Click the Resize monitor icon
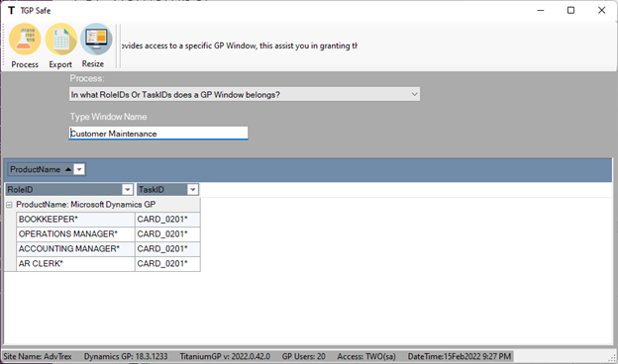618x364 pixels. [96, 39]
